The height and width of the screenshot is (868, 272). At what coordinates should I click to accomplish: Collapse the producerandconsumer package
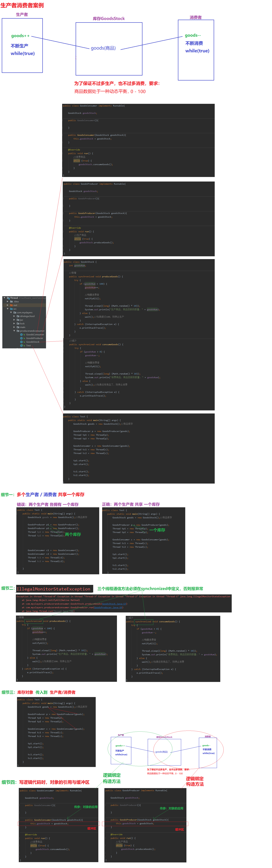pyautogui.click(x=14, y=331)
